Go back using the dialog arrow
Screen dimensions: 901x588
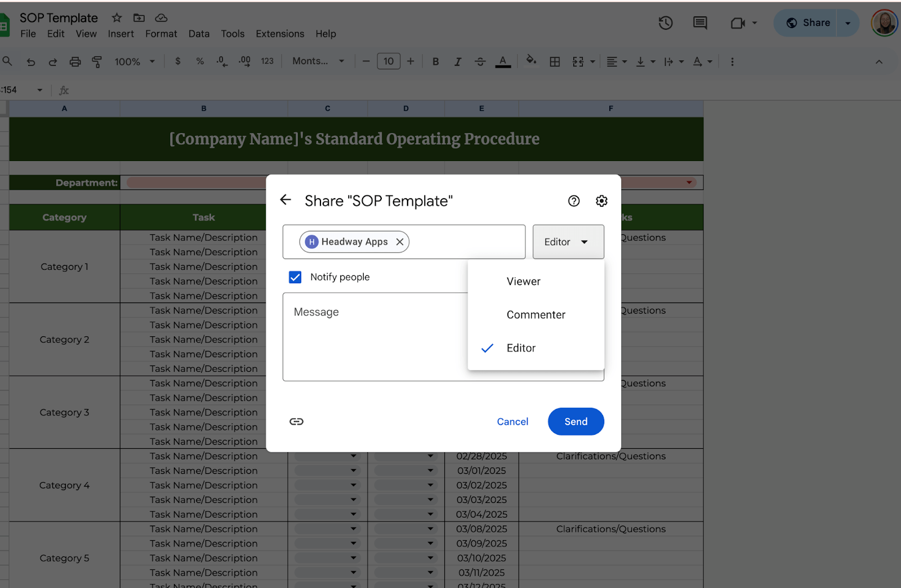pos(286,200)
